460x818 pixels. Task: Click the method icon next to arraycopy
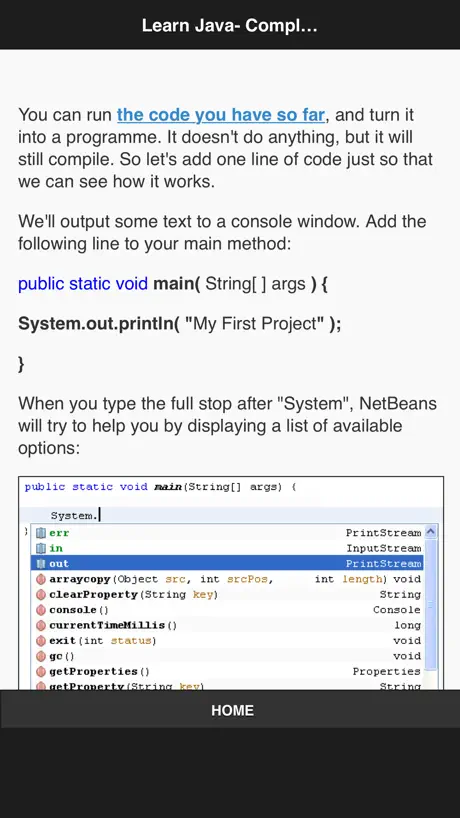[x=41, y=579]
